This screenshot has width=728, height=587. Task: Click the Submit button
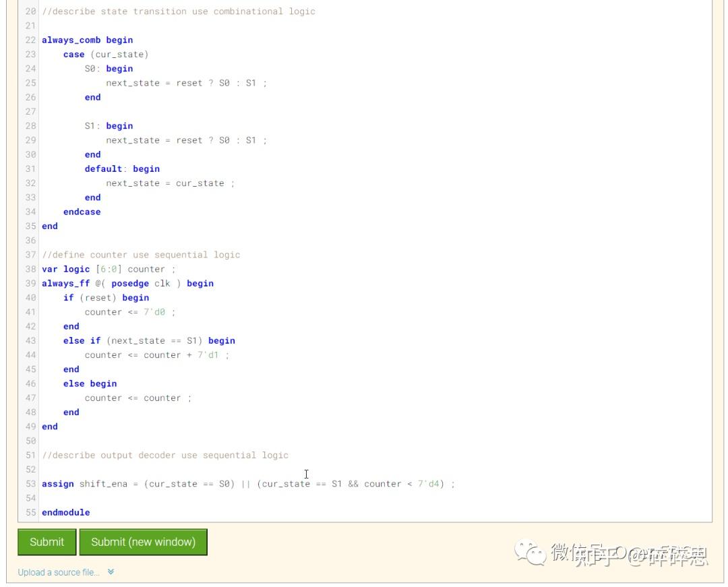coord(47,542)
